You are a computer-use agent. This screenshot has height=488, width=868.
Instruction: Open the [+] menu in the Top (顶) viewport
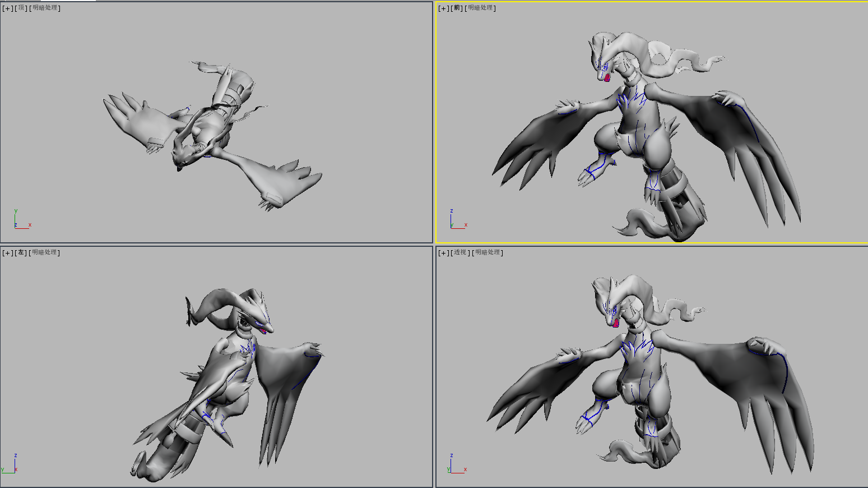pyautogui.click(x=7, y=8)
